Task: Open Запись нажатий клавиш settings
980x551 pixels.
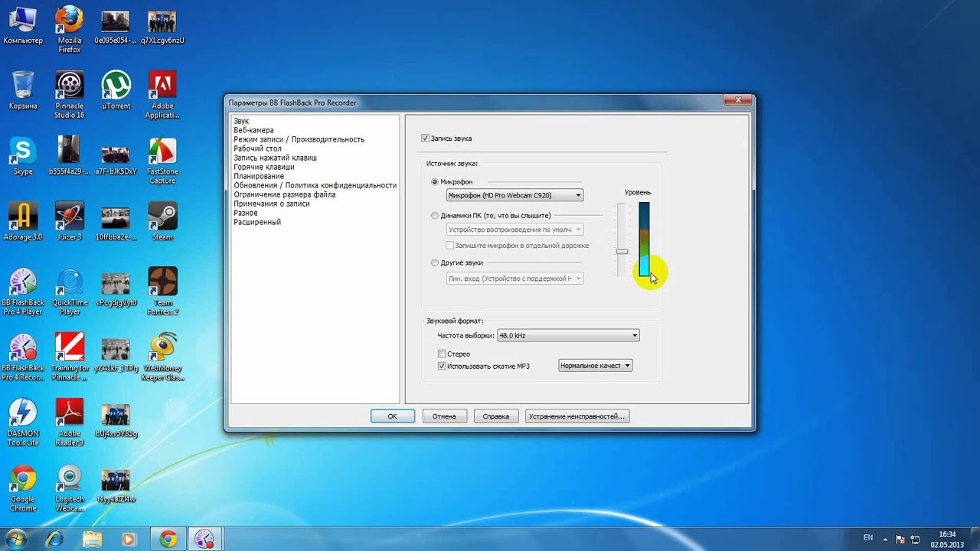Action: point(275,158)
